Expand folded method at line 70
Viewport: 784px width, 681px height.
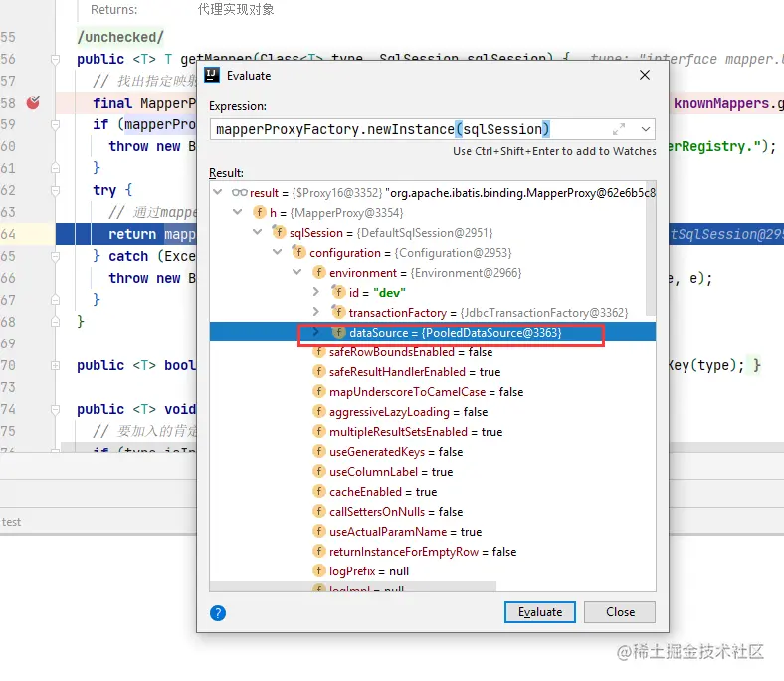tap(55, 365)
